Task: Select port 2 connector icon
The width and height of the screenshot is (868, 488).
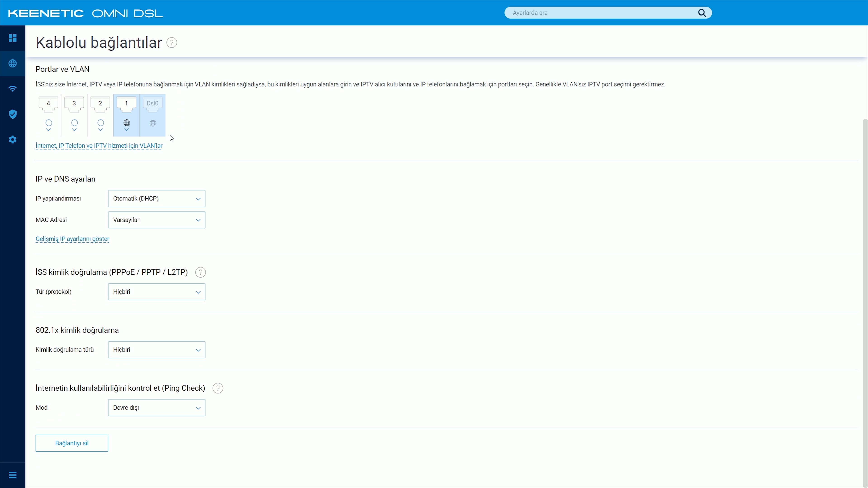Action: [x=100, y=104]
